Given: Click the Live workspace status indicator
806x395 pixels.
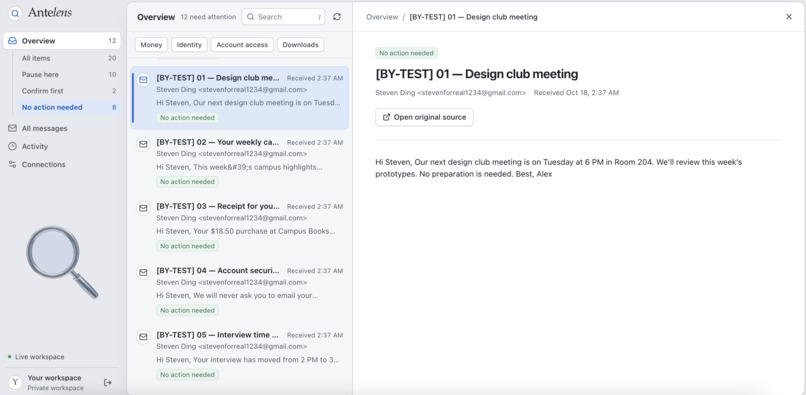Looking at the screenshot, I should tap(36, 356).
